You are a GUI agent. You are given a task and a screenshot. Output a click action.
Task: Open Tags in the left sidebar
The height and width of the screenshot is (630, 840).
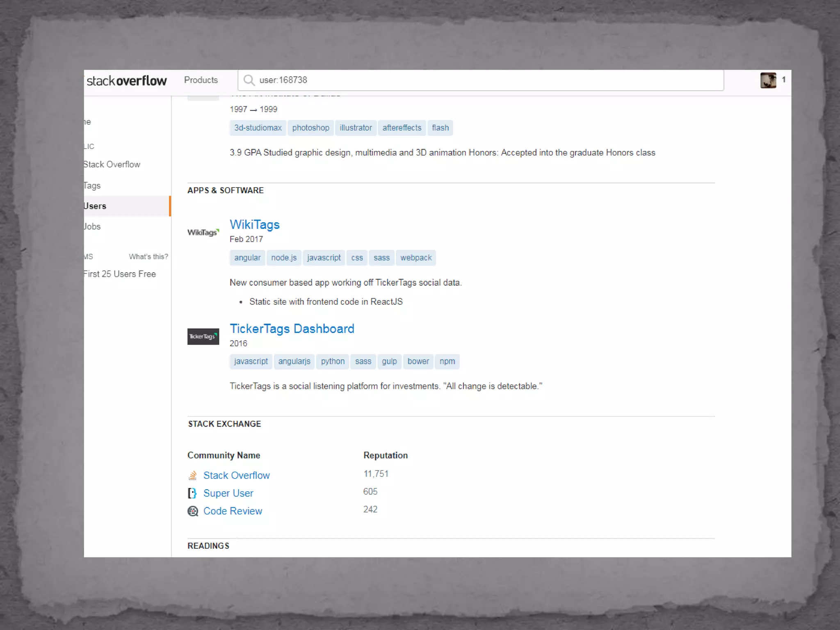click(x=92, y=185)
